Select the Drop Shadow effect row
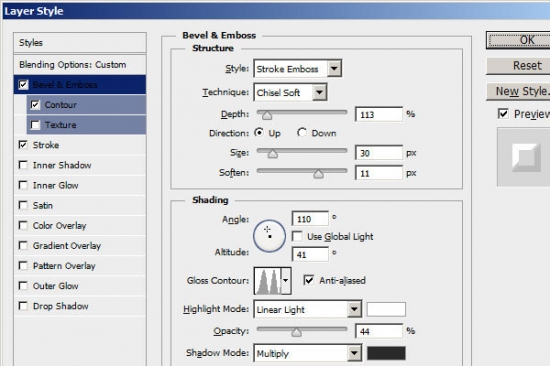This screenshot has width=550, height=366. (80, 306)
